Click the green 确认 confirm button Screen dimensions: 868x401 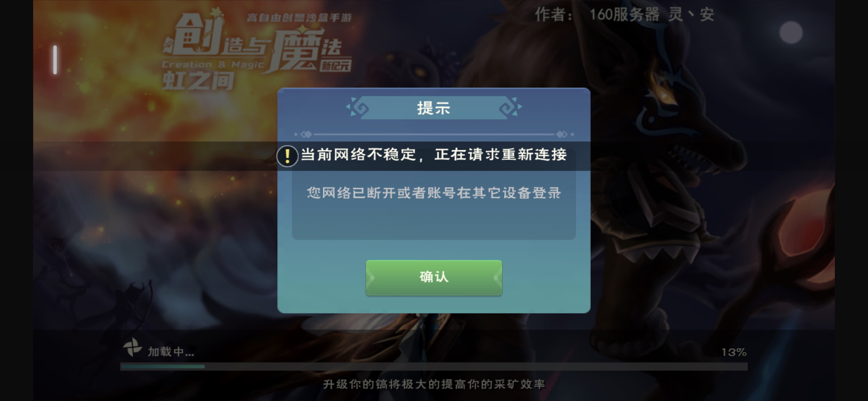tap(434, 277)
